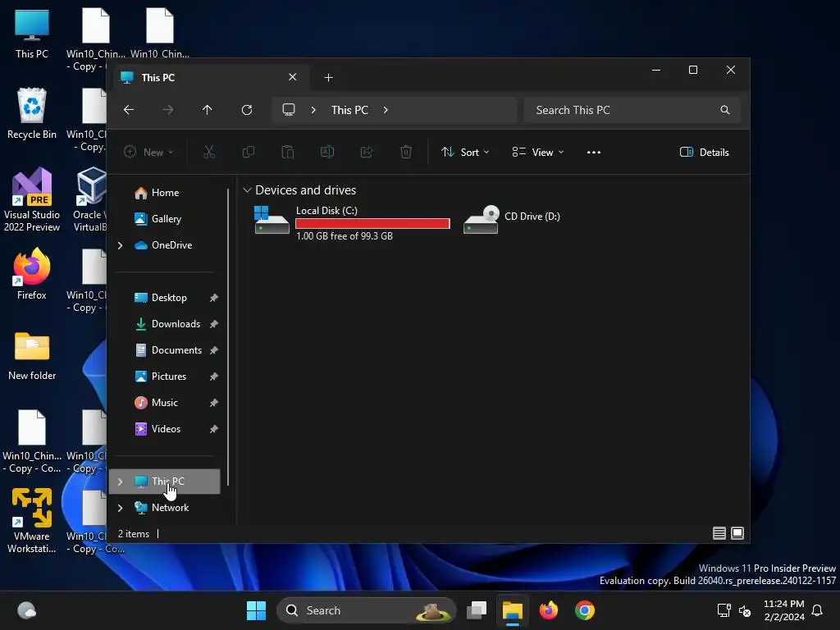
Task: Expand the OneDrive tree node
Action: coord(120,245)
